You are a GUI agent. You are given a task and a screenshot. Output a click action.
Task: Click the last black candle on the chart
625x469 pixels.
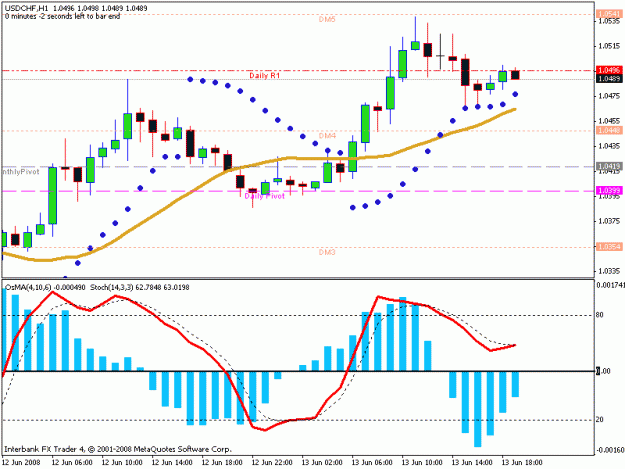515,75
